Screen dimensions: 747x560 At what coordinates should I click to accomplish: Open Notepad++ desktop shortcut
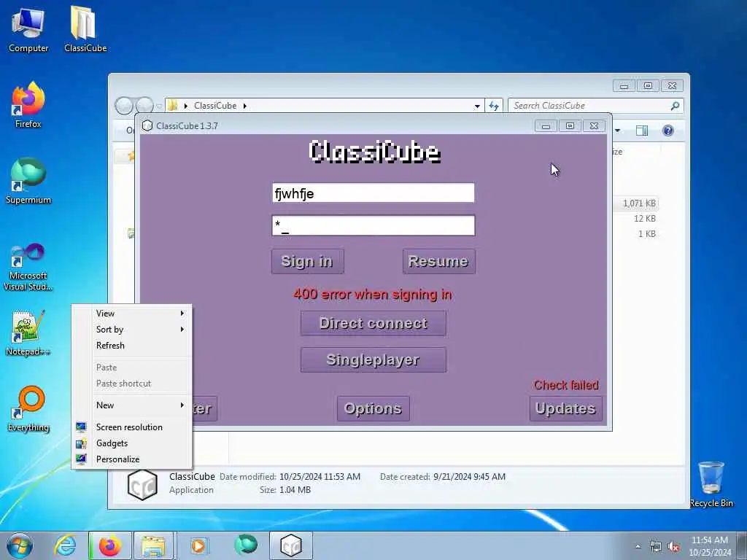pyautogui.click(x=28, y=333)
